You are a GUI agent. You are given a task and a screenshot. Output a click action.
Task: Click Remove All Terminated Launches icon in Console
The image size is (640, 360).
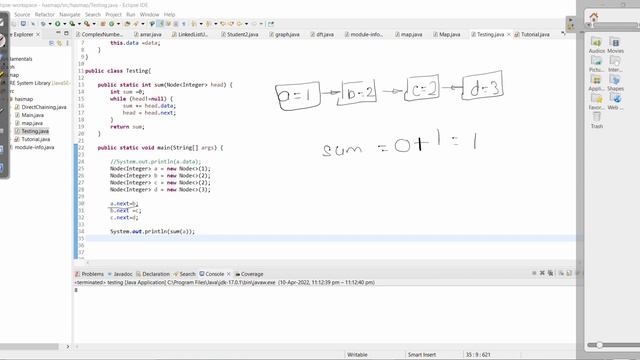tap(550, 273)
